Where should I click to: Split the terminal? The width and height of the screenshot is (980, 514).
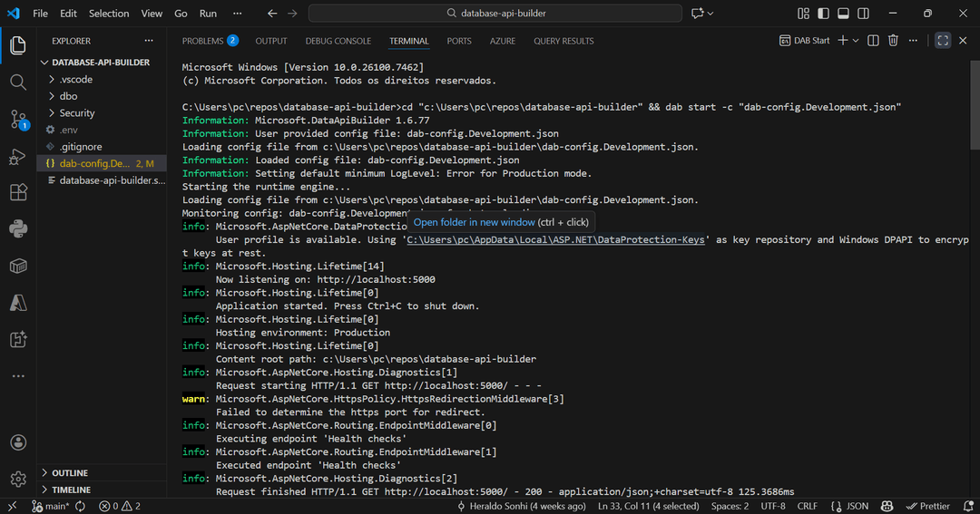(873, 41)
